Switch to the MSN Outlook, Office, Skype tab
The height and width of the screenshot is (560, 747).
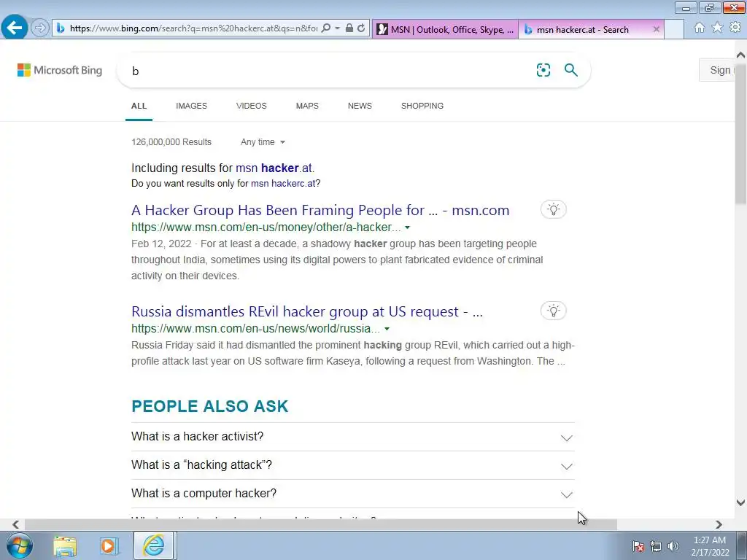click(446, 29)
